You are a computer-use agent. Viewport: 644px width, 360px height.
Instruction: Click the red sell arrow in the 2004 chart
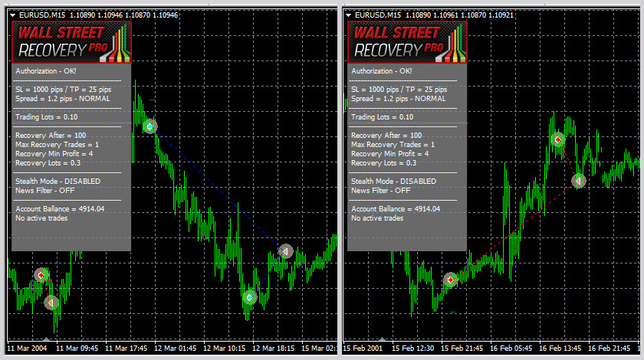41,275
